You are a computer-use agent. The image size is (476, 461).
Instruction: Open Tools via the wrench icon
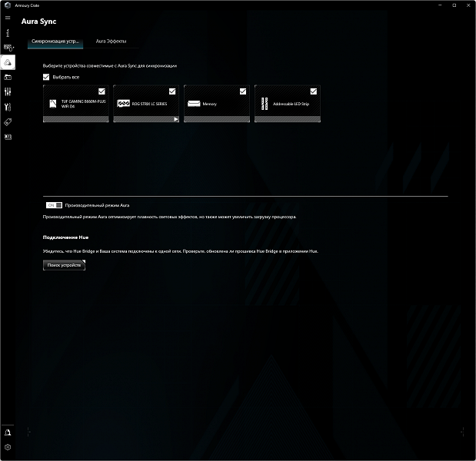coord(8,107)
